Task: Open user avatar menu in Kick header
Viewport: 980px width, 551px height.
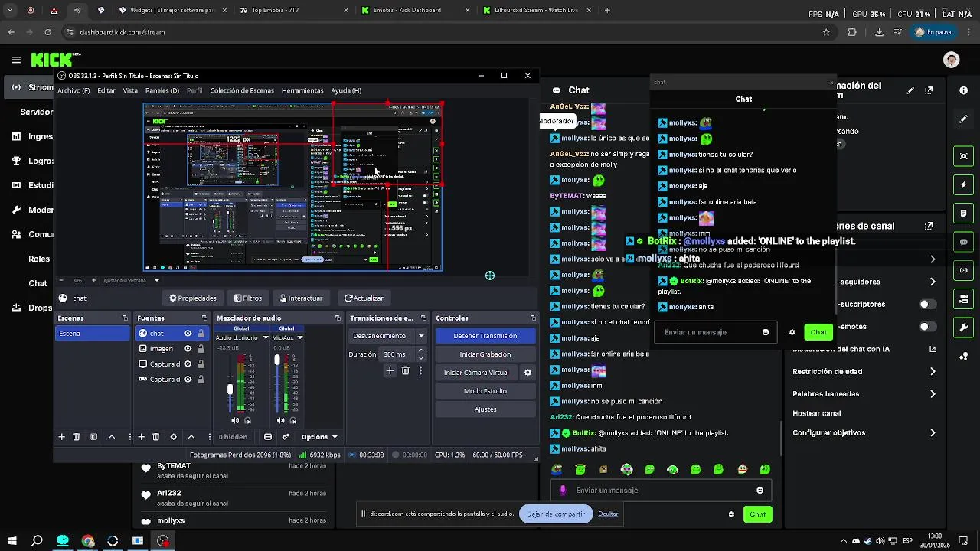Action: coord(951,60)
